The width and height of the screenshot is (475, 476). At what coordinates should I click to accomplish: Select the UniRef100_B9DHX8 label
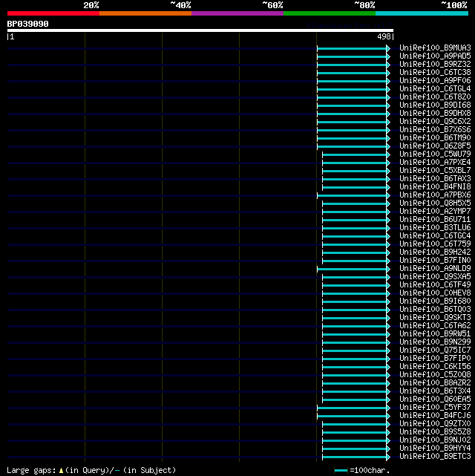pyautogui.click(x=435, y=113)
